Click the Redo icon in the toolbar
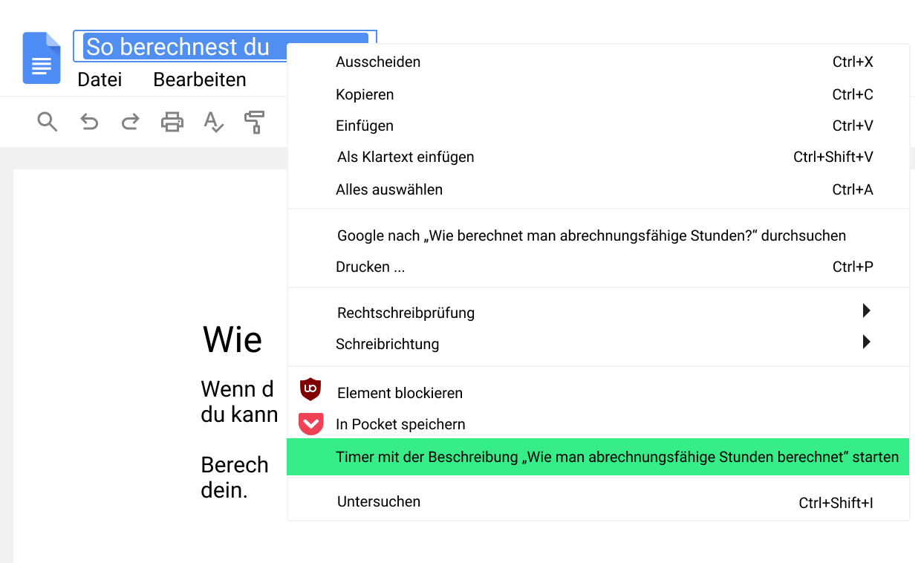The width and height of the screenshot is (924, 563). click(129, 122)
